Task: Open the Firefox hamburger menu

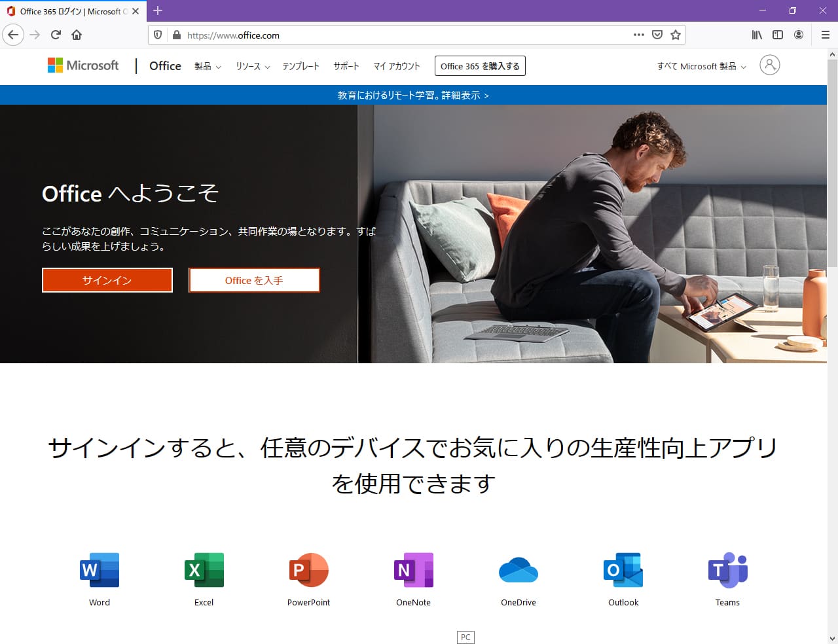Action: tap(826, 35)
